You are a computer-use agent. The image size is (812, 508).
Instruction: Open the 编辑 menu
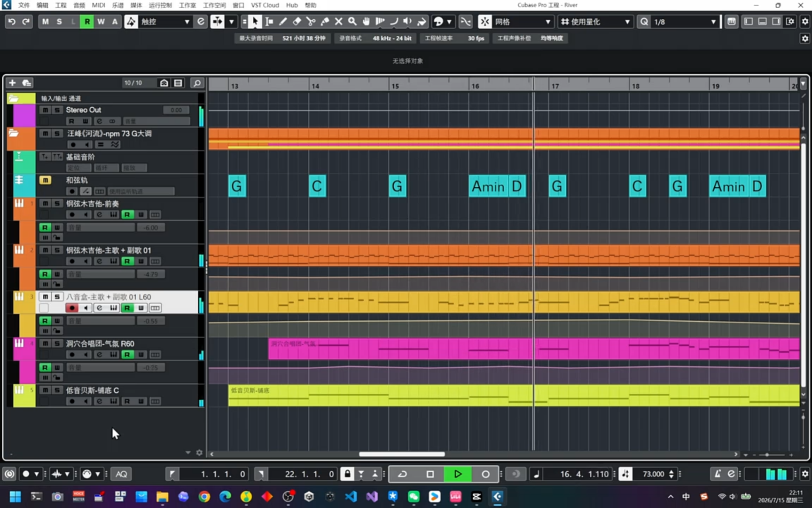point(42,5)
